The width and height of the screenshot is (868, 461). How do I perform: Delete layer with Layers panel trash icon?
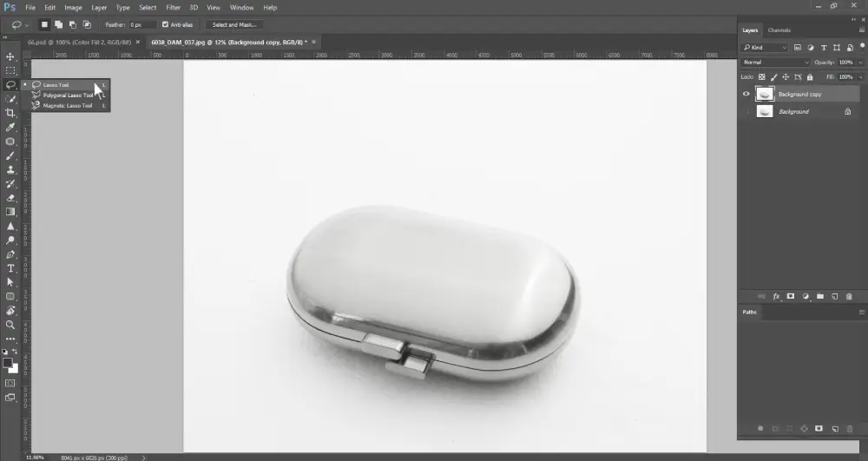(x=849, y=297)
